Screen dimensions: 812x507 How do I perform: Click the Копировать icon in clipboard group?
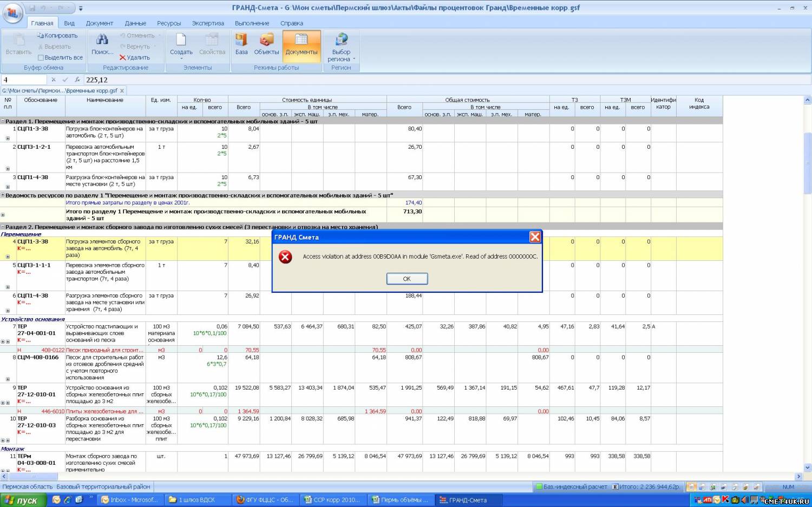point(41,36)
